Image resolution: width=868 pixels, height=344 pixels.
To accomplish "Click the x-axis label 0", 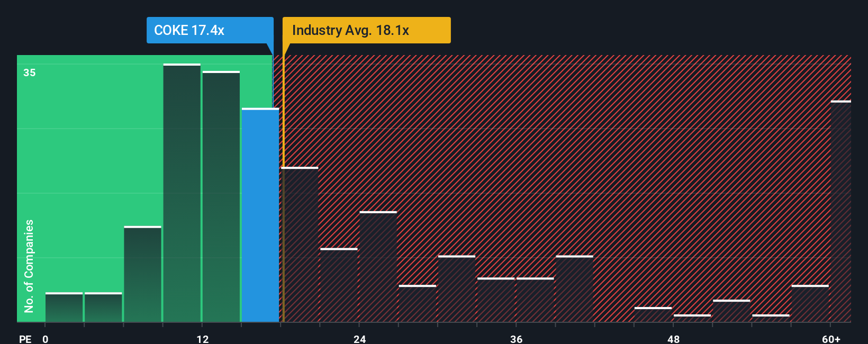I will click(x=46, y=339).
